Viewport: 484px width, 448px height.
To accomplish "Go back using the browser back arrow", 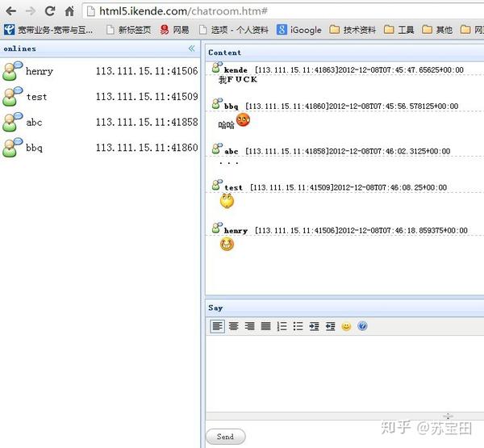I will click(x=11, y=11).
